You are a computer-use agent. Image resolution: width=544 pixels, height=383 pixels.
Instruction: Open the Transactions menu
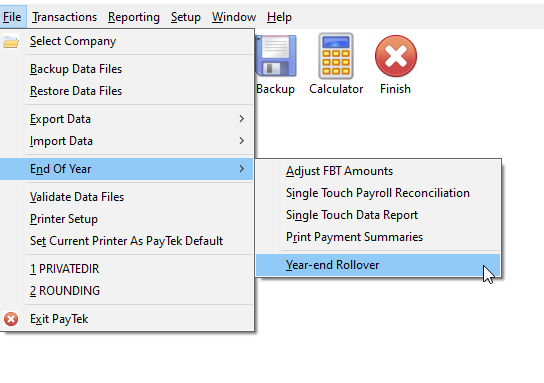coord(64,17)
